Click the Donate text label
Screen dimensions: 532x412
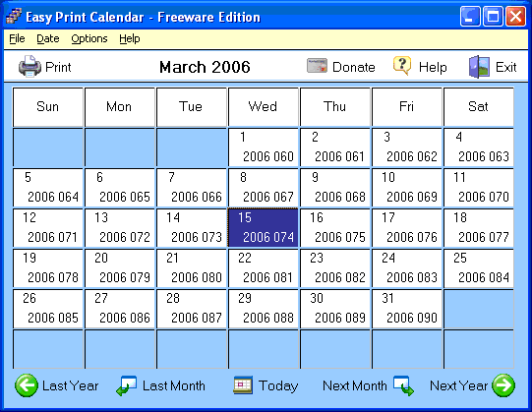pyautogui.click(x=354, y=67)
